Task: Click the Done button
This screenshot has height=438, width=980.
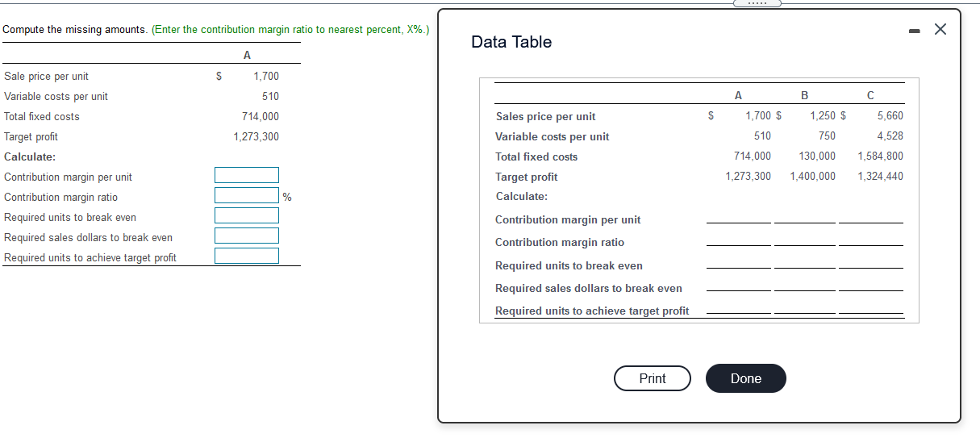Action: pyautogui.click(x=745, y=378)
